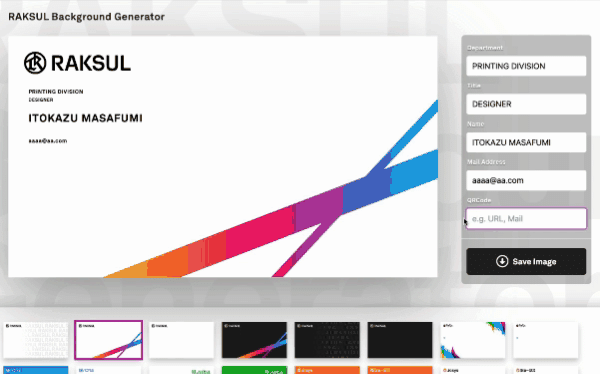Choose the black colorful ribbon thumbnail
Image resolution: width=600 pixels, height=374 pixels.
254,340
